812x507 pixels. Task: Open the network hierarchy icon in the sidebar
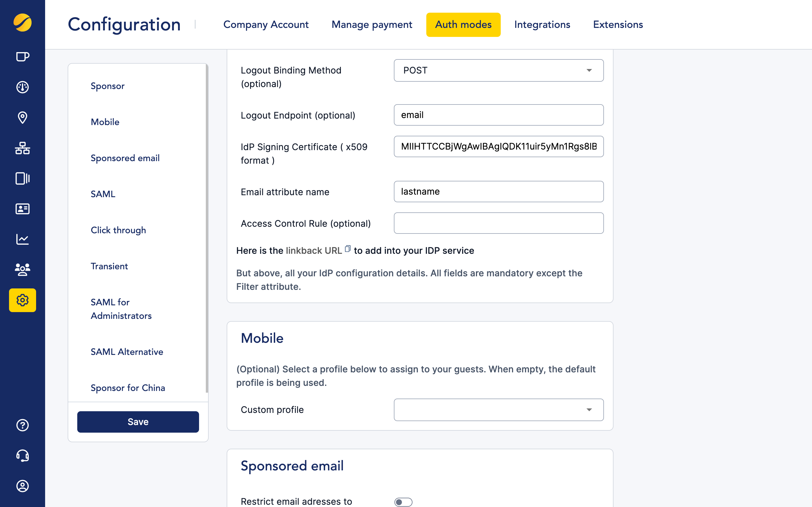point(22,148)
